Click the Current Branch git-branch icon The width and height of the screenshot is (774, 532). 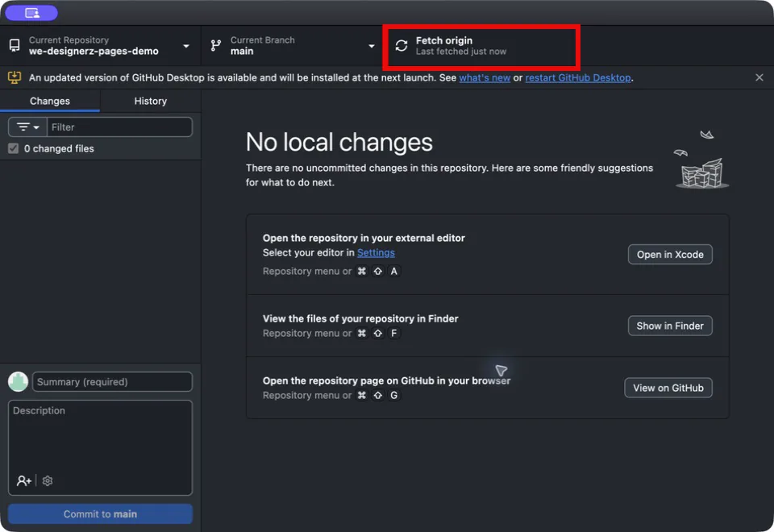click(x=216, y=46)
